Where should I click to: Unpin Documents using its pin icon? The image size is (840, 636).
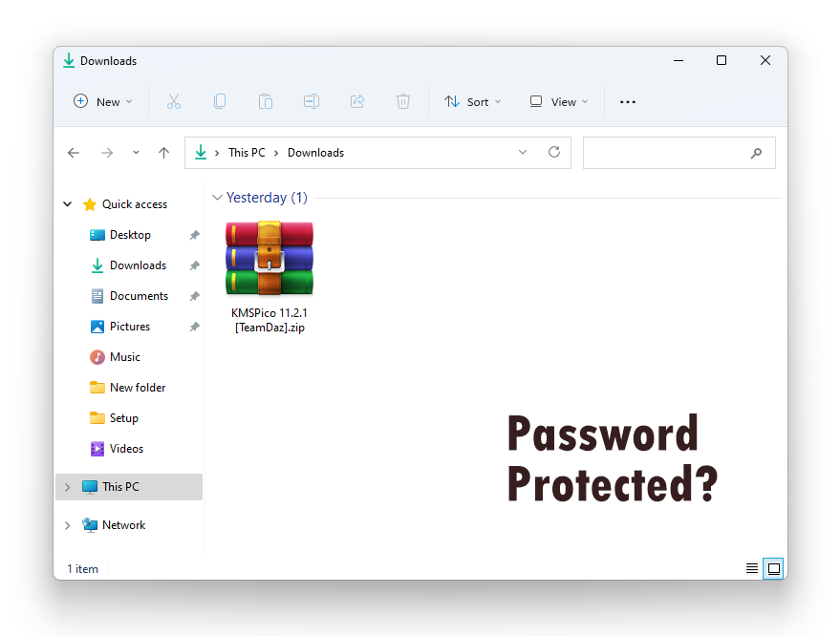pos(194,296)
